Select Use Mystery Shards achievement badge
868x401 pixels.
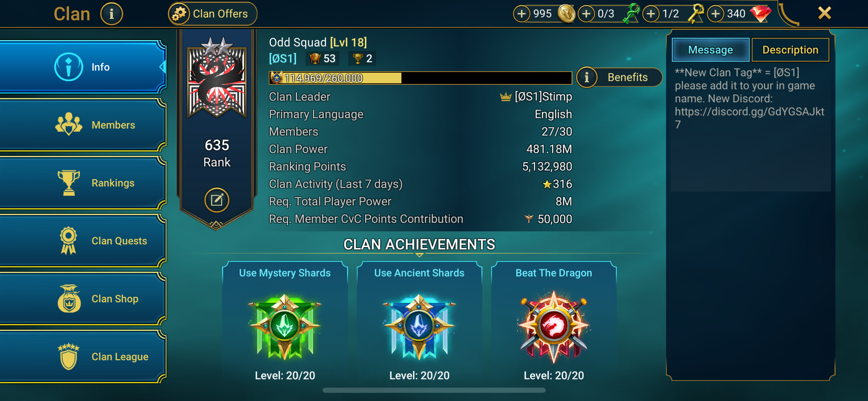pyautogui.click(x=285, y=326)
